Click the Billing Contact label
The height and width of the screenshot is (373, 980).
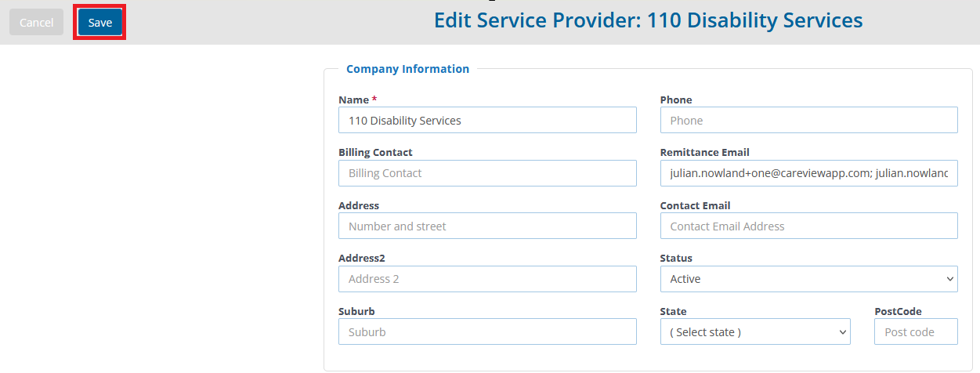[375, 153]
